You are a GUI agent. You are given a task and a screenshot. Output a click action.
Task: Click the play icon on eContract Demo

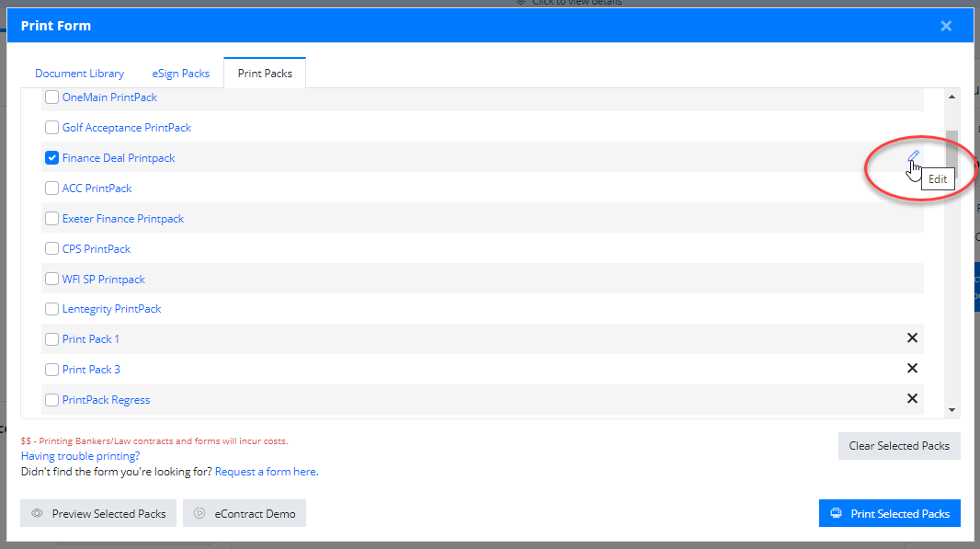tap(199, 513)
